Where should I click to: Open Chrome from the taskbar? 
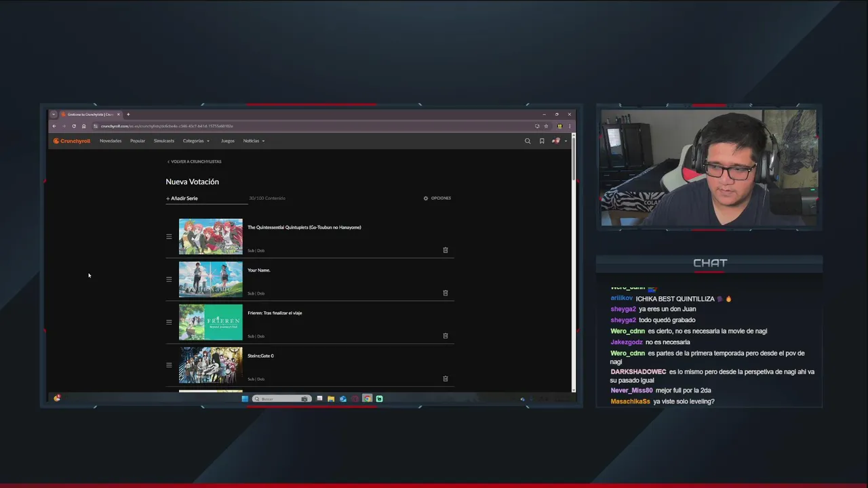[x=367, y=399]
